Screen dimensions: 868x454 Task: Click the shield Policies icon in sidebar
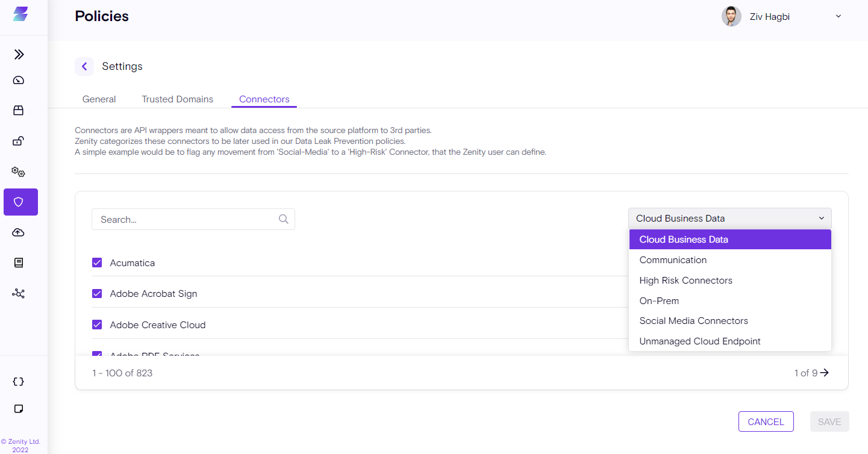[20, 202]
